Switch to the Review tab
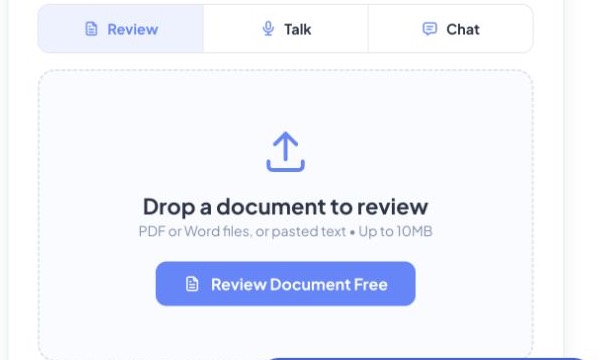 [x=121, y=29]
